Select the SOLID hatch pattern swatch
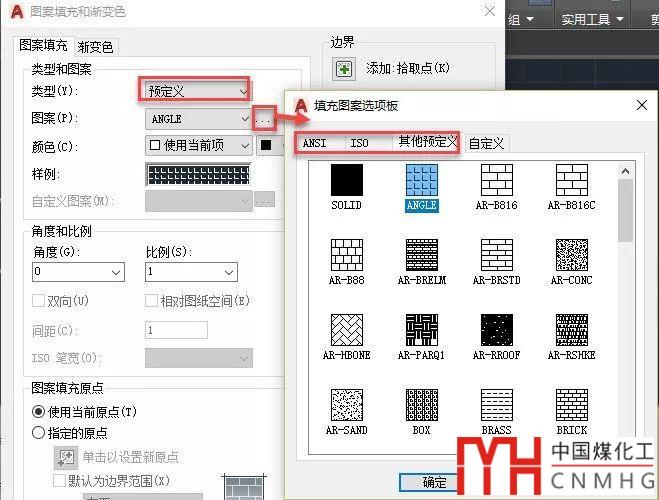The width and height of the screenshot is (659, 500). pyautogui.click(x=346, y=180)
